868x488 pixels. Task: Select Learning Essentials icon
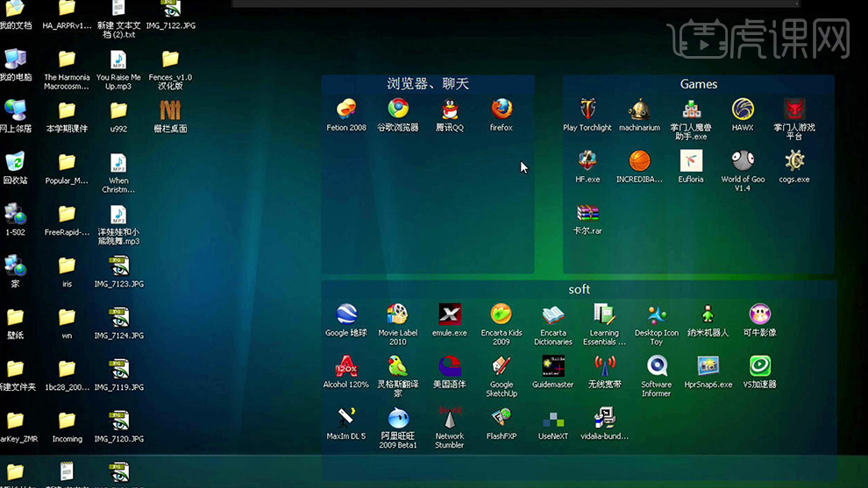604,315
